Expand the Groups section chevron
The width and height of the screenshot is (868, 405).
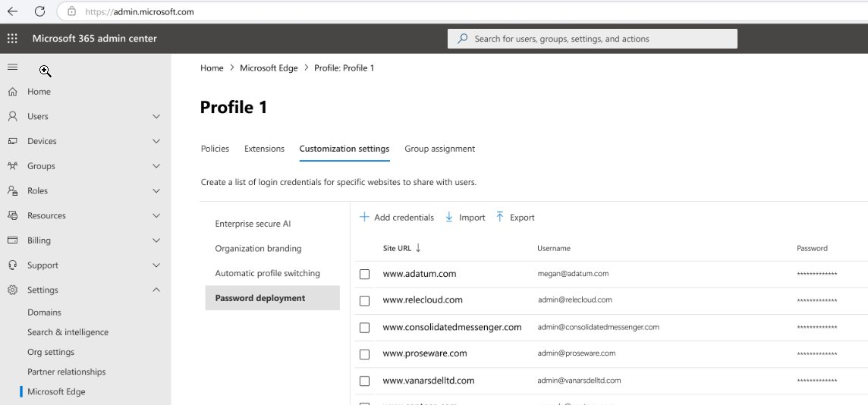point(156,166)
